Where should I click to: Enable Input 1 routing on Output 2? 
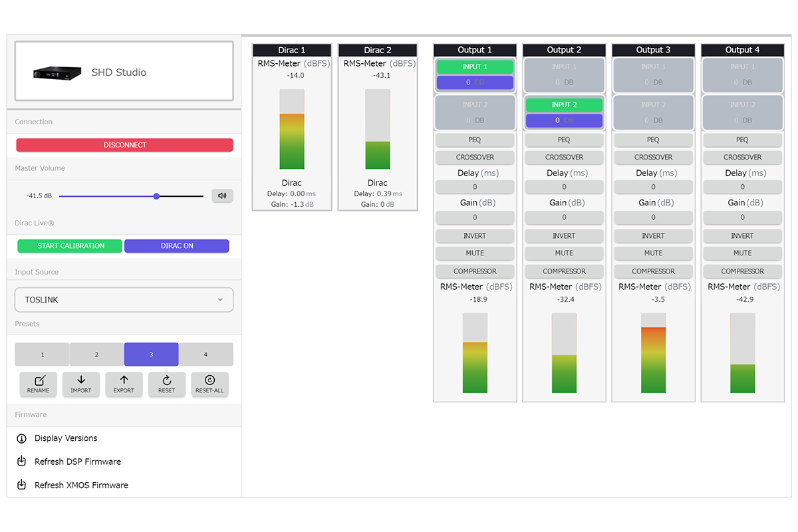[x=564, y=67]
